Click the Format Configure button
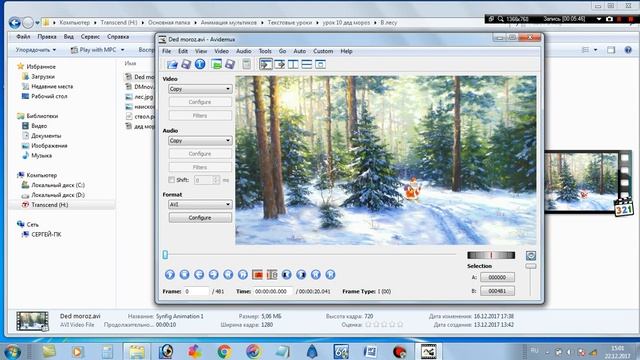This screenshot has width=640, height=360. pyautogui.click(x=200, y=218)
